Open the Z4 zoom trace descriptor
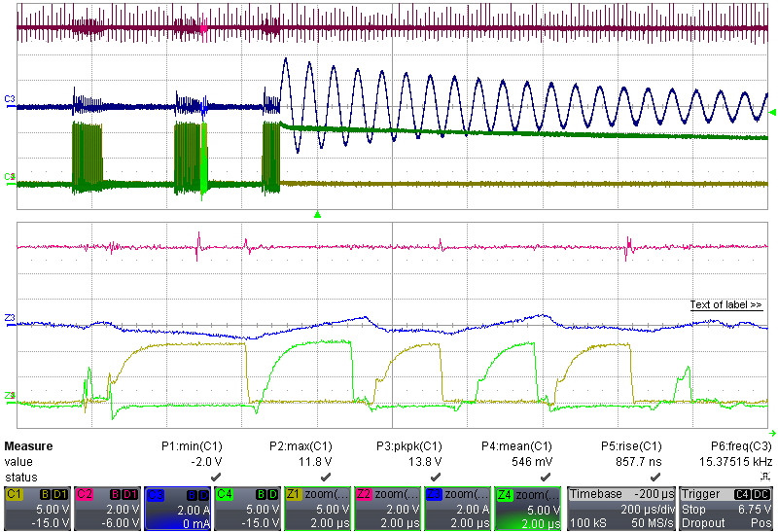Viewport: 778px width, 532px height. 527,509
